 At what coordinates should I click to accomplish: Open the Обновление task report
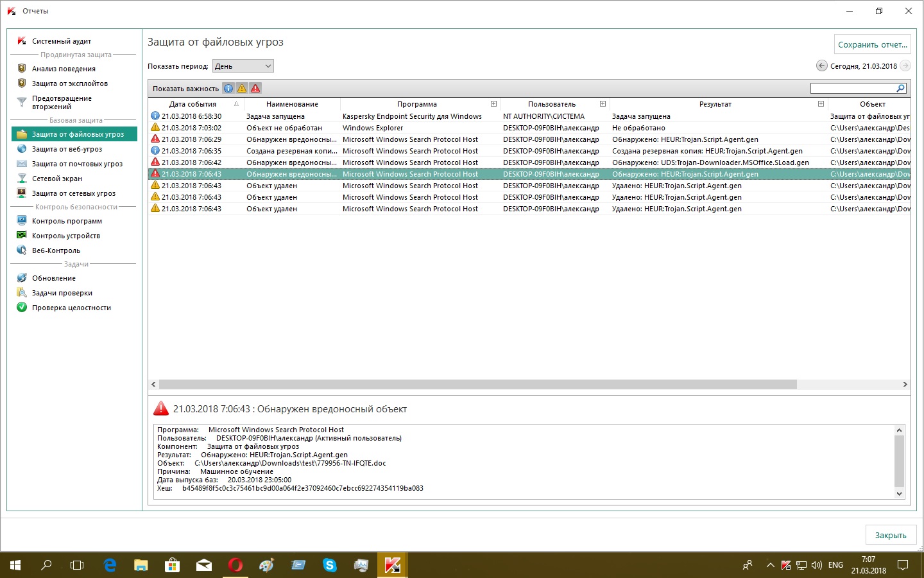point(53,278)
